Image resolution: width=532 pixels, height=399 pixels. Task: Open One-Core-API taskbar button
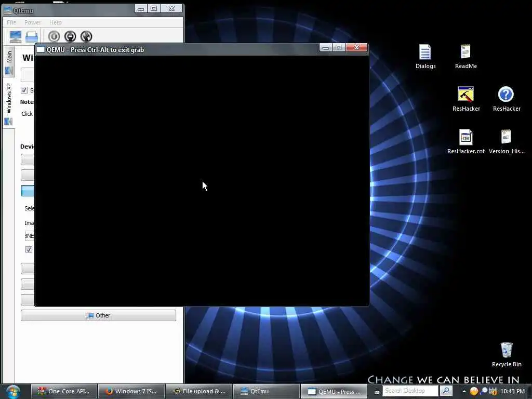point(64,391)
